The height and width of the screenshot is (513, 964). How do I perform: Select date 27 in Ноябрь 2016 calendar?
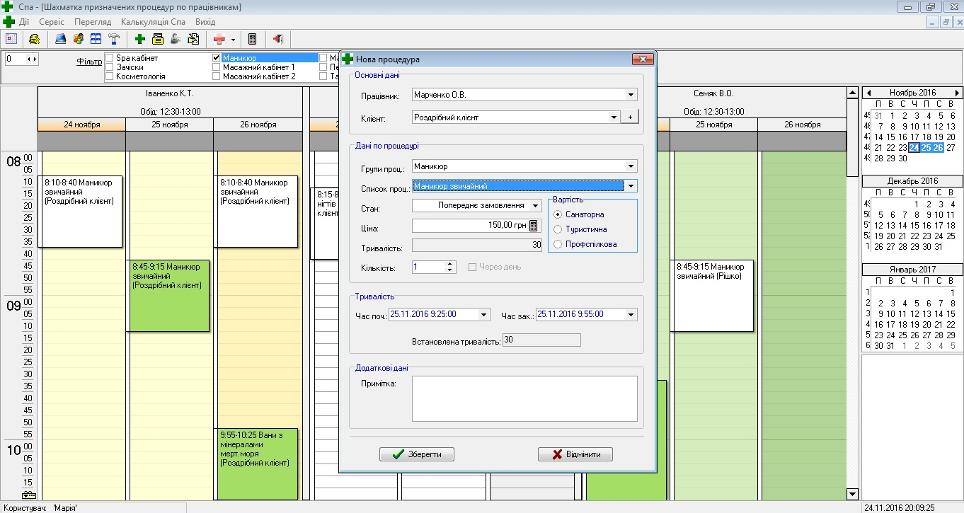pos(951,148)
